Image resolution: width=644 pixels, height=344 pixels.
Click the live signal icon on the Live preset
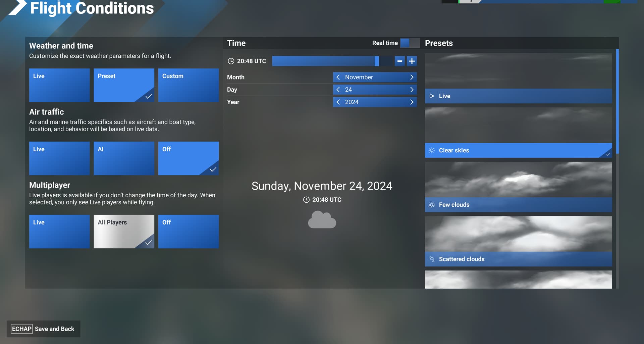pos(431,96)
